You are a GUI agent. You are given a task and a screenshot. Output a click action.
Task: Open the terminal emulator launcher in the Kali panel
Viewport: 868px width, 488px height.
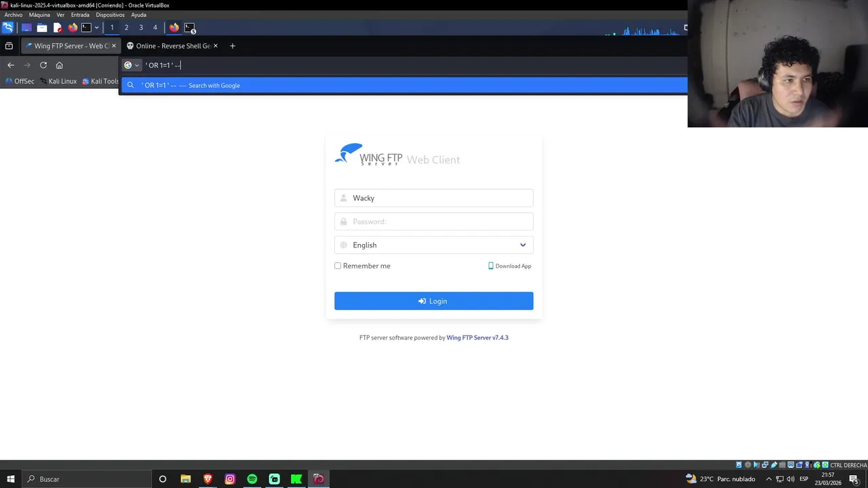point(86,28)
